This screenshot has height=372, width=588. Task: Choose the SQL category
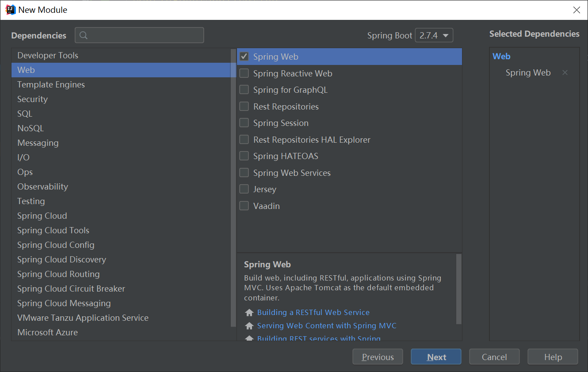pyautogui.click(x=121, y=114)
